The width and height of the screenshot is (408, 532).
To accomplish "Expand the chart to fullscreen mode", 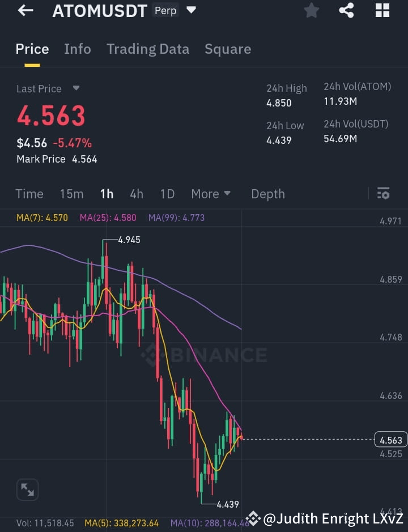I will [28, 490].
